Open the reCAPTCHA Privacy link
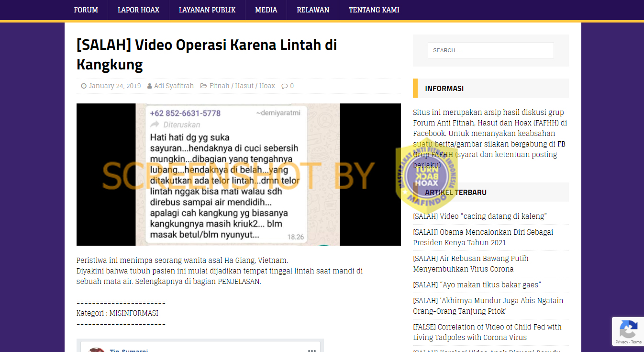Image resolution: width=644 pixels, height=352 pixels. click(621, 342)
